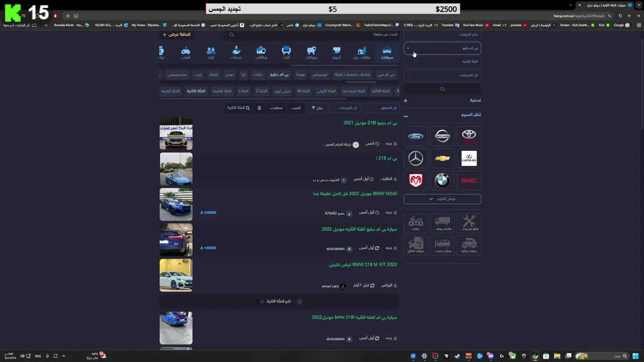
Task: Select the الفئة M series tab
Action: pyautogui.click(x=303, y=91)
